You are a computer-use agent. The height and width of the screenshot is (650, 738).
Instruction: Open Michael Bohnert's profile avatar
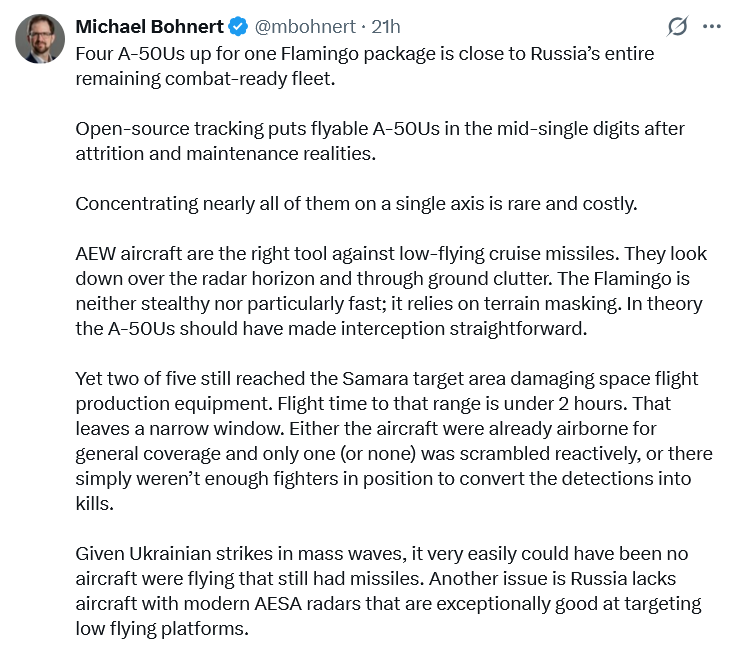click(40, 39)
